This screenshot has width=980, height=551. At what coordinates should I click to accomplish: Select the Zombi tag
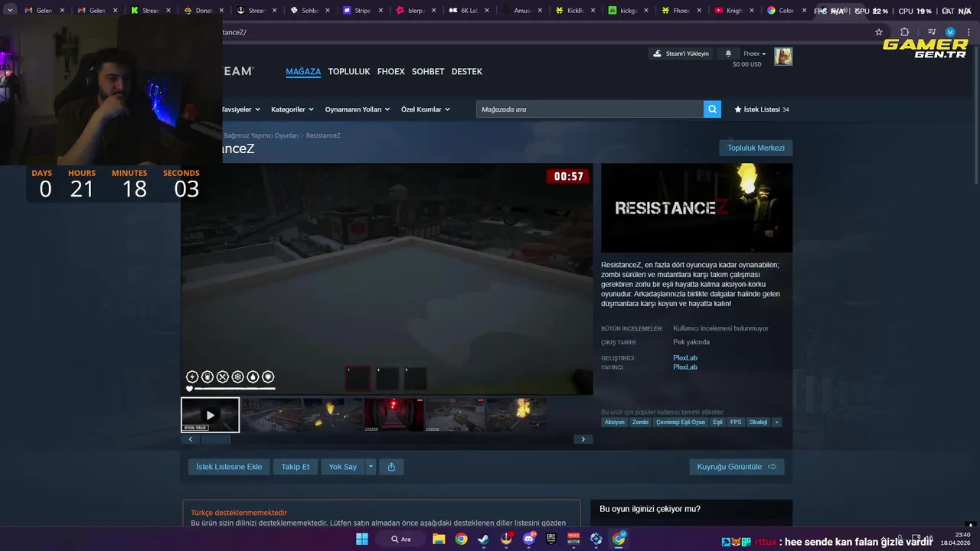640,422
